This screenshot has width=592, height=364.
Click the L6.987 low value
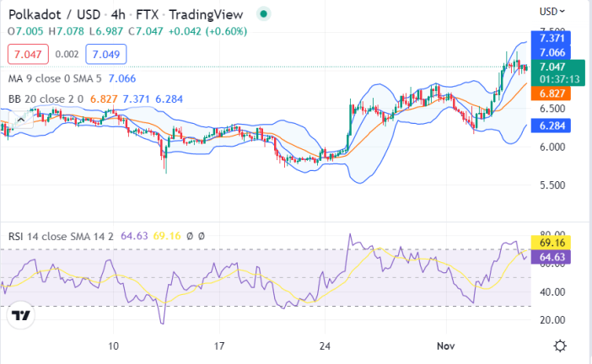coord(106,31)
